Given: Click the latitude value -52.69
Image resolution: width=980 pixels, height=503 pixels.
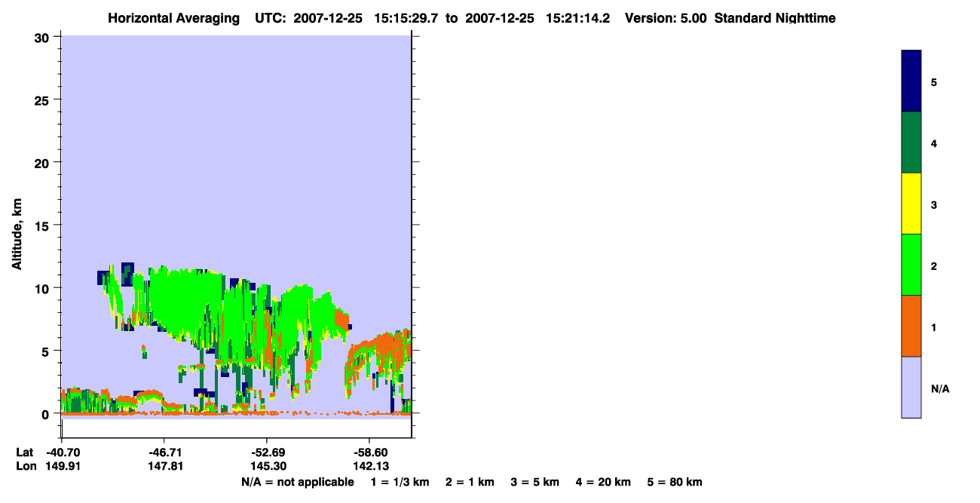Looking at the screenshot, I should click(x=268, y=452).
